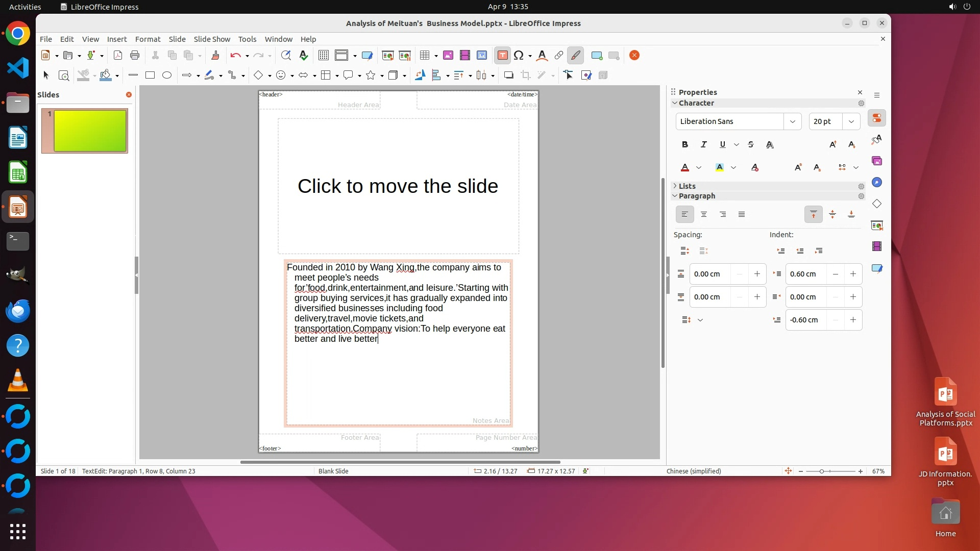Enable Center paragraph alignment
The width and height of the screenshot is (980, 551).
tap(704, 215)
